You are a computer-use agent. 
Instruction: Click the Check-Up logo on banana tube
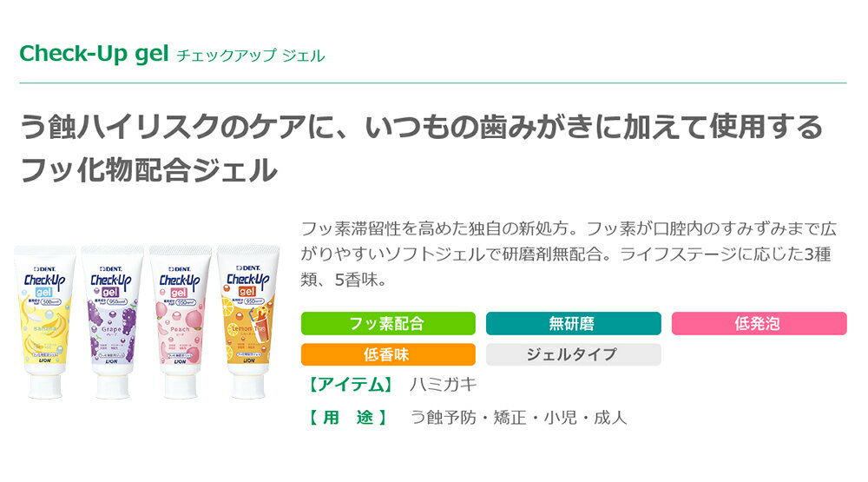tap(45, 281)
